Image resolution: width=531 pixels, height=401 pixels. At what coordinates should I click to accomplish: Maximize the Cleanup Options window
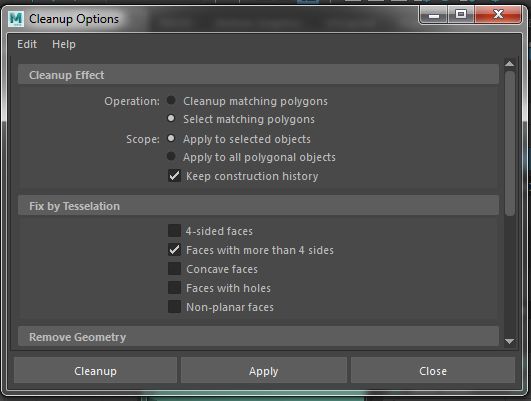[x=461, y=15]
